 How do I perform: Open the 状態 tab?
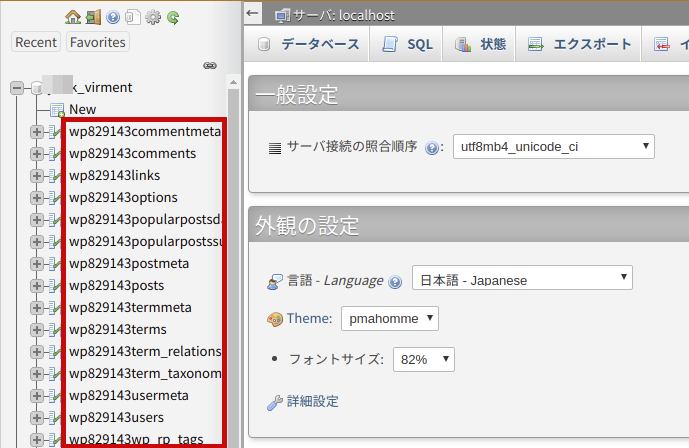click(x=480, y=44)
